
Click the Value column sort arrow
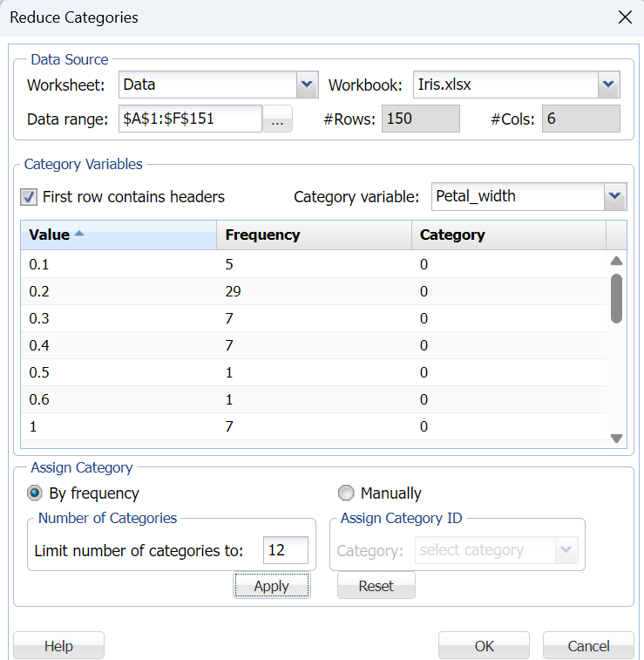pos(79,235)
